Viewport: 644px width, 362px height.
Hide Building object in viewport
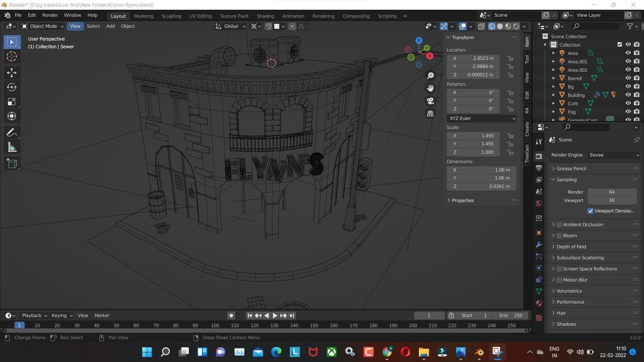pos(628,95)
